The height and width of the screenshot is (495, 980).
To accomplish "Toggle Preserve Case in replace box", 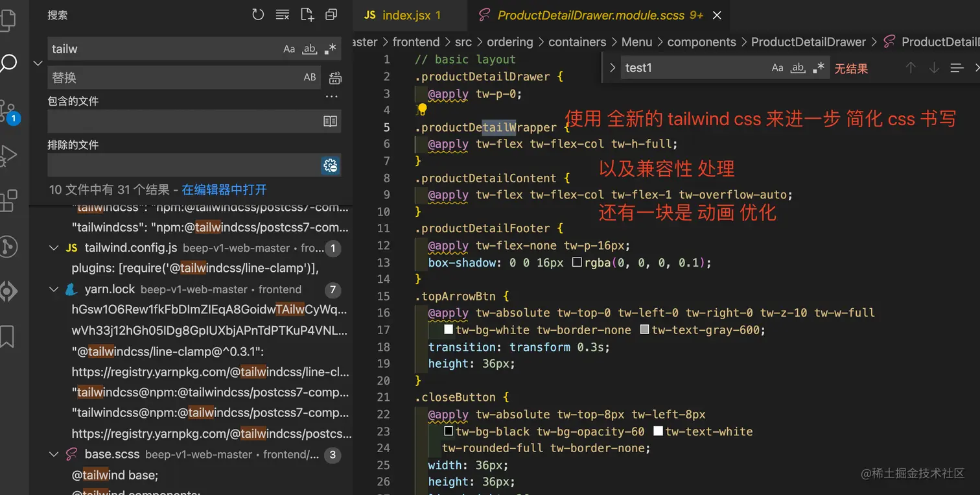I will 310,77.
